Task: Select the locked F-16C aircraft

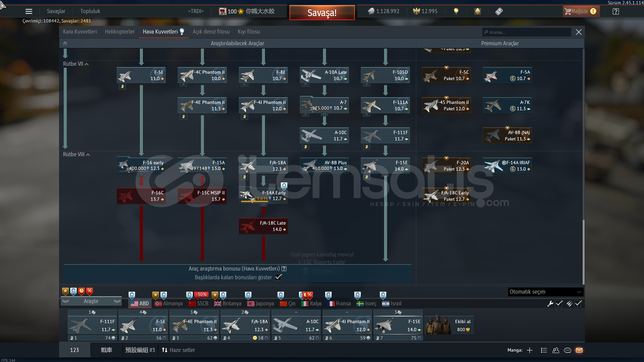Action: [141, 196]
